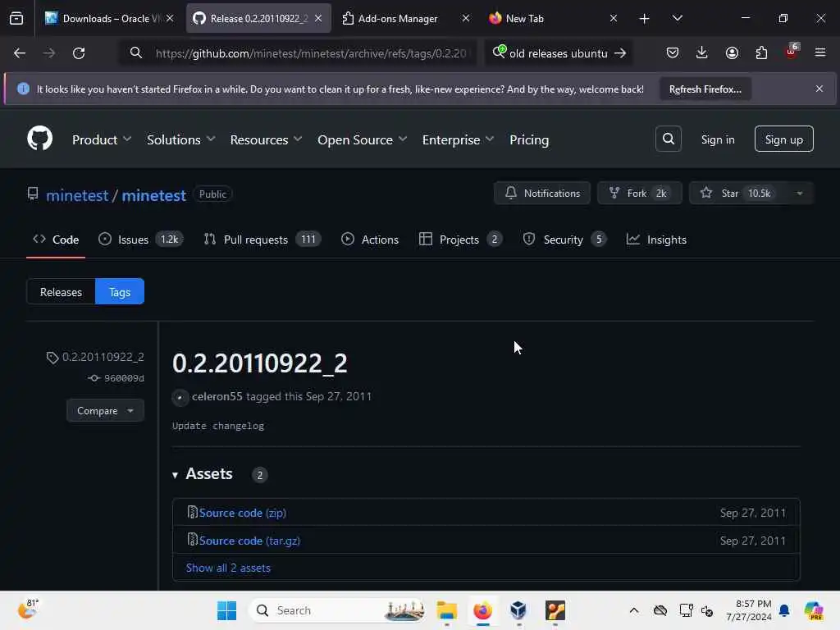Click Sign in

click(x=718, y=139)
